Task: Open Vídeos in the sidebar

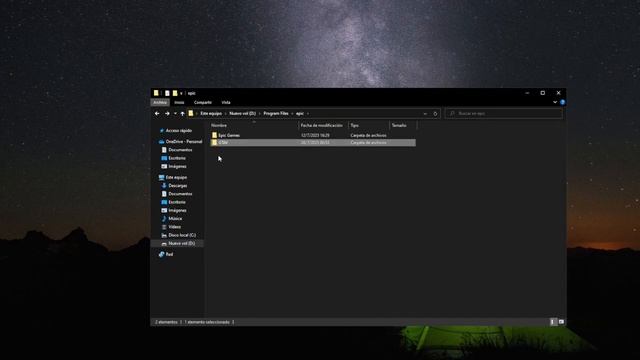Action: 171,227
